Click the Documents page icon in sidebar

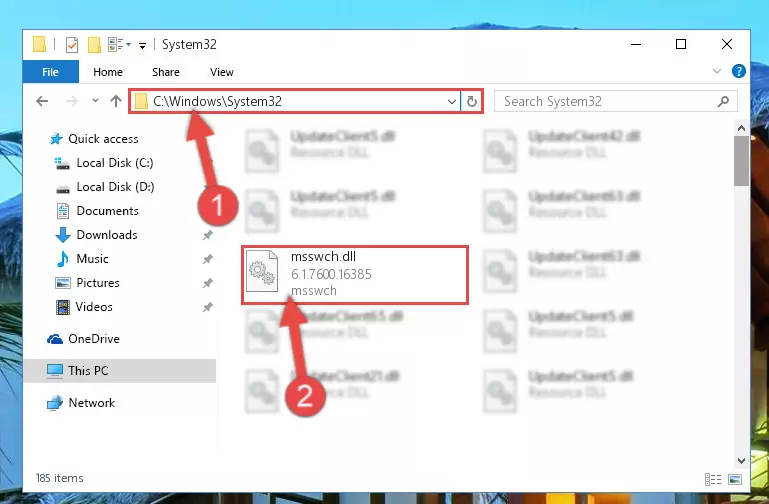coord(63,211)
